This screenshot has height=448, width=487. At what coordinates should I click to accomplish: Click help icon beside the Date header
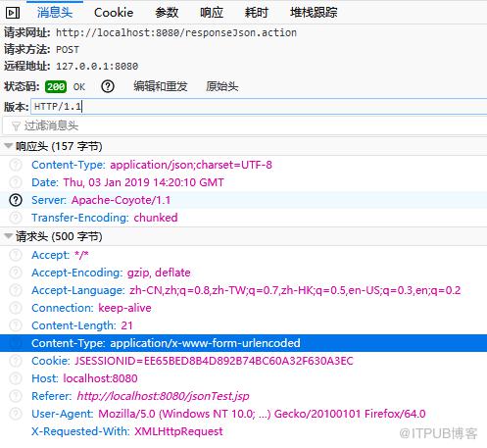point(16,182)
